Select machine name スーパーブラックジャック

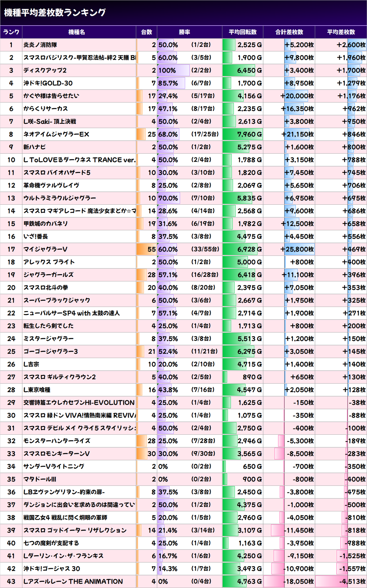[x=57, y=301]
